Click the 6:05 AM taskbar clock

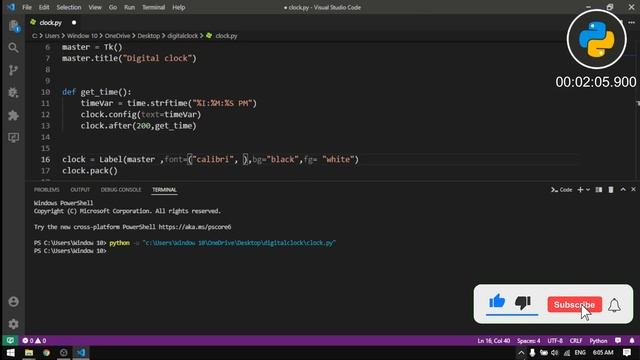click(x=603, y=353)
